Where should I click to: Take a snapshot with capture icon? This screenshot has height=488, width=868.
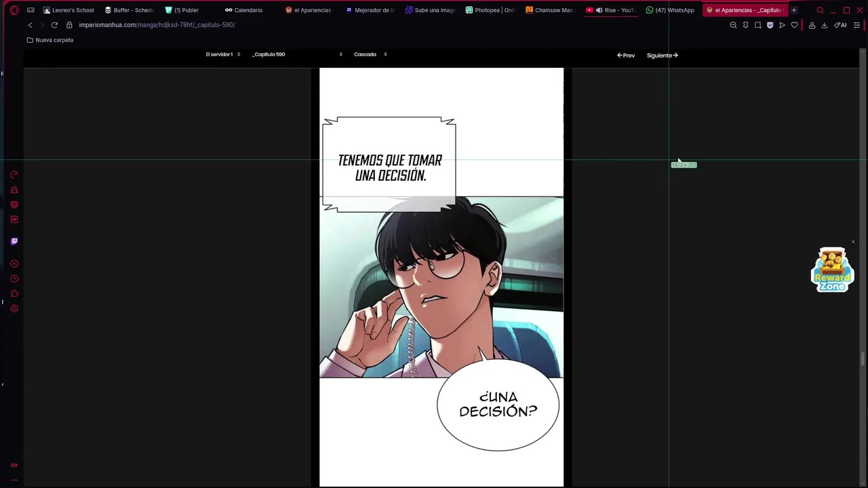coord(757,25)
